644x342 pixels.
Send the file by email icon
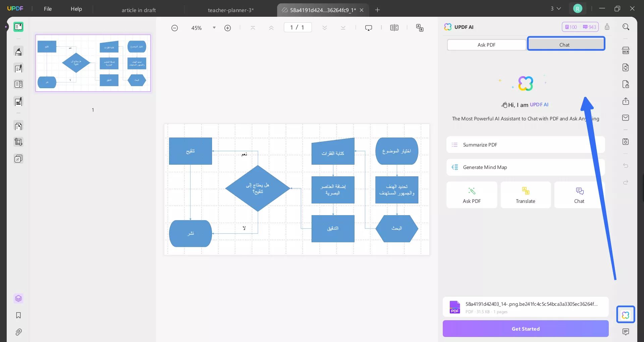626,118
